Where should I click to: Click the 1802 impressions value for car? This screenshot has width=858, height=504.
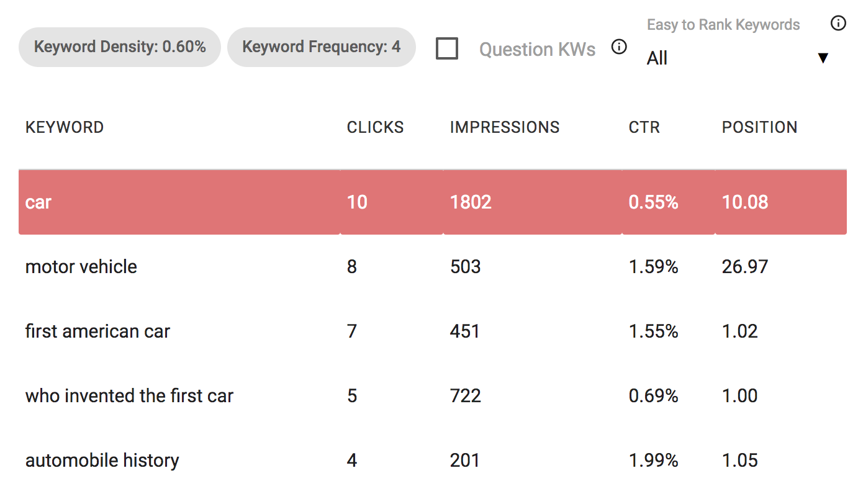click(470, 202)
